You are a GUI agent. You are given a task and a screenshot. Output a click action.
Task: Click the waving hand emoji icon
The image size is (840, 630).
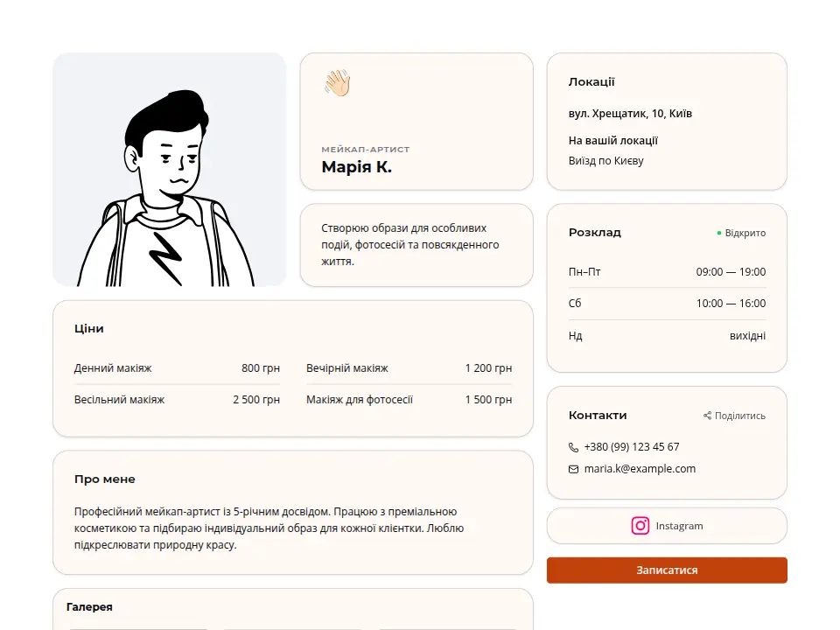coord(337,84)
